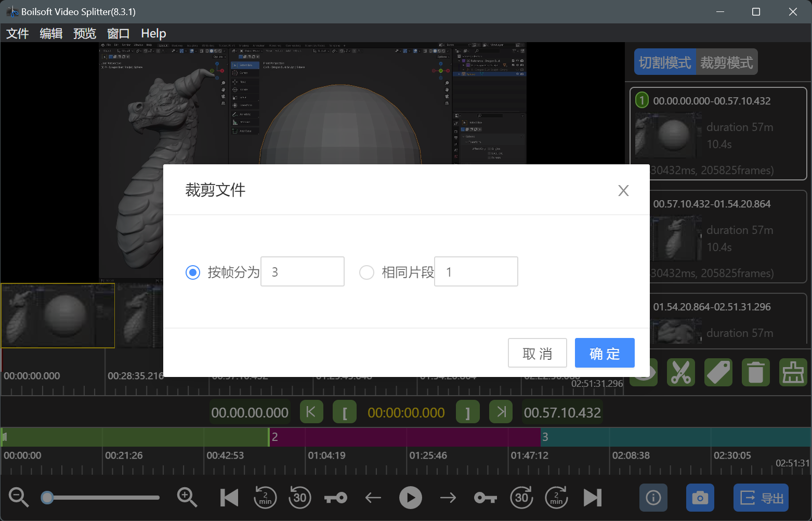Click the 按帧分为 number input field

303,271
